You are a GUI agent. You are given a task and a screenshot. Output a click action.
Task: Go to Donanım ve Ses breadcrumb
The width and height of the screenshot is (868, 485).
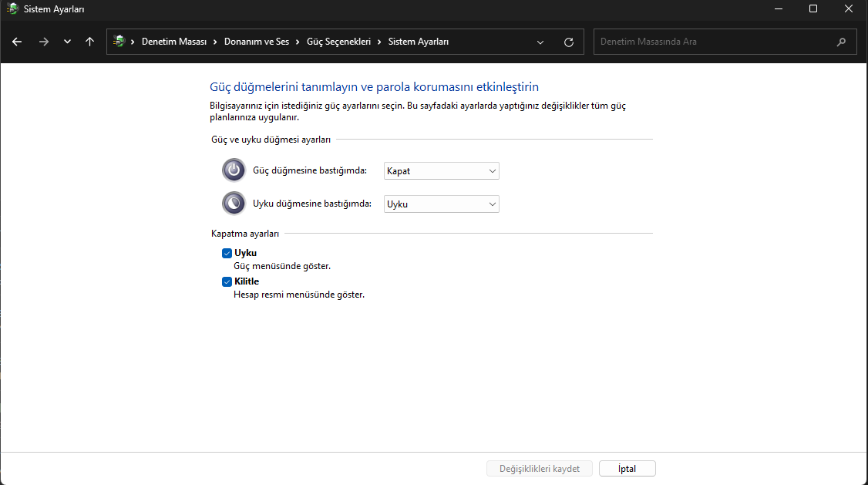[257, 42]
